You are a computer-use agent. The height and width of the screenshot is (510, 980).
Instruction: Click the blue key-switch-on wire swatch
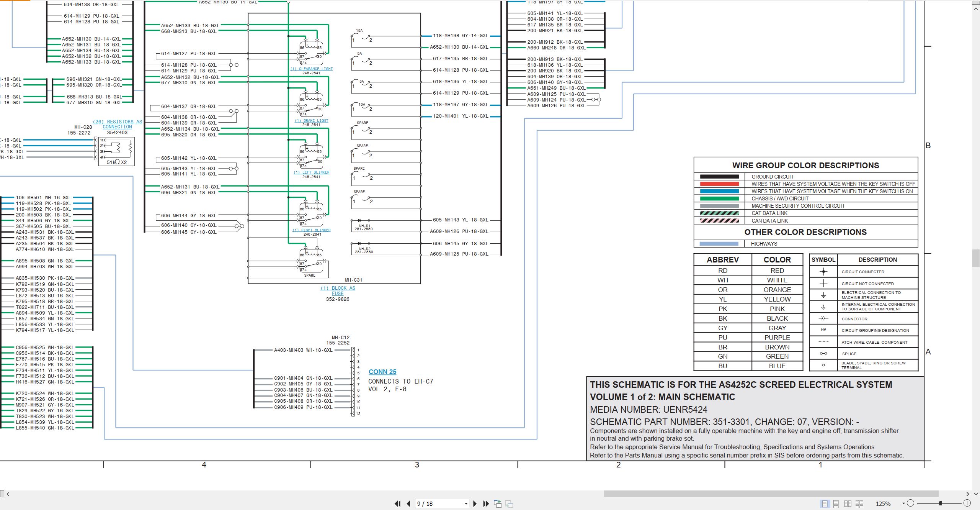719,191
